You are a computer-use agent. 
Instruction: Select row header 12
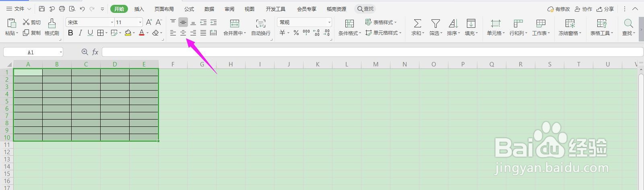[7, 152]
